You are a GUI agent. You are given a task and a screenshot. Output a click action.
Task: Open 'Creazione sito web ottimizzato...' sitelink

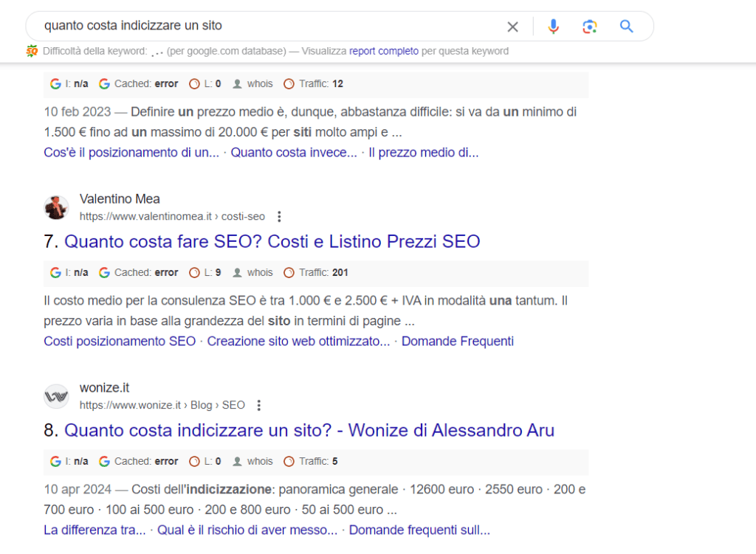pos(298,342)
